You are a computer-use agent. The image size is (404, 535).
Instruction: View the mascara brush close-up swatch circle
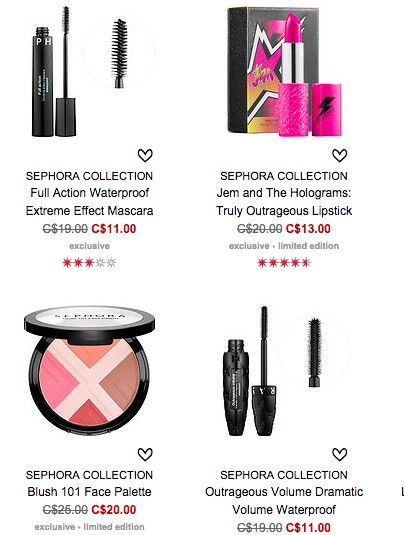coord(119,53)
